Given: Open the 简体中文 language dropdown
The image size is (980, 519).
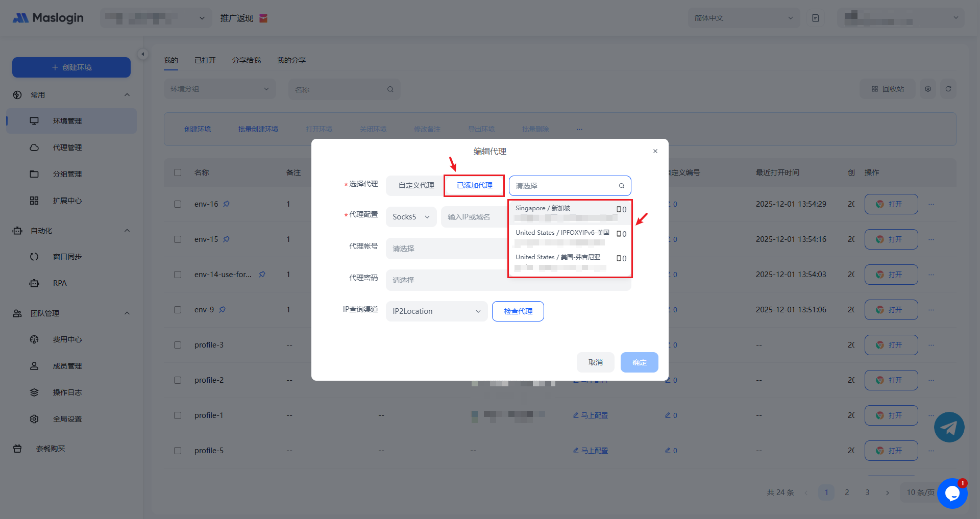Looking at the screenshot, I should click(743, 18).
